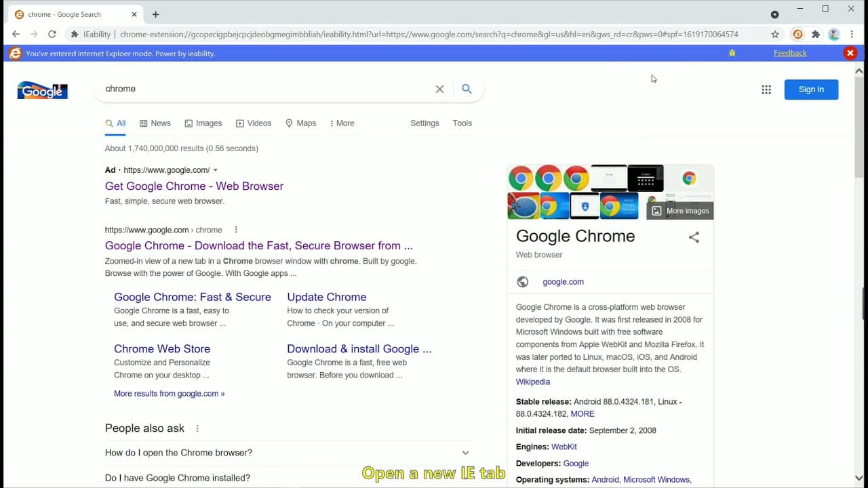Open the WebKit engine link
This screenshot has height=488, width=868.
tap(564, 447)
